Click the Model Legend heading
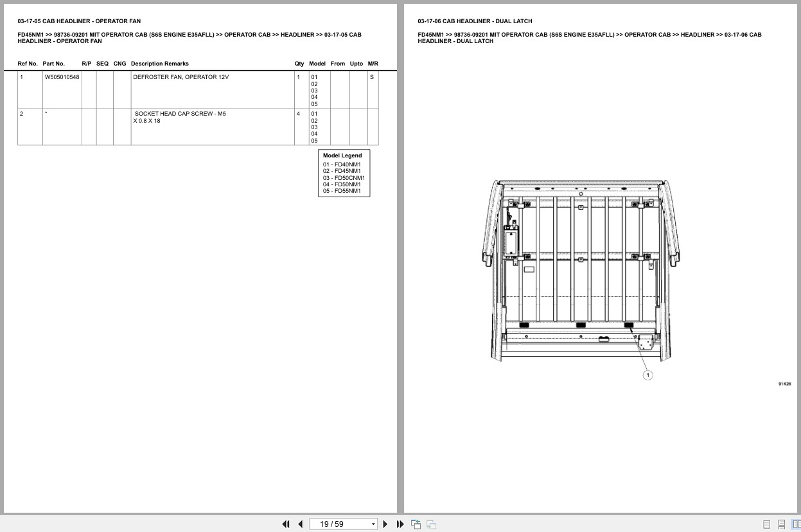The width and height of the screenshot is (801, 532). click(x=342, y=155)
